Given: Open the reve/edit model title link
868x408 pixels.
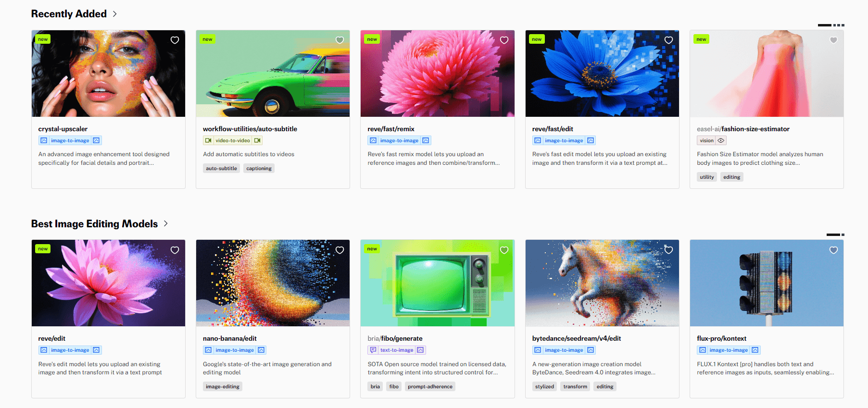Looking at the screenshot, I should pyautogui.click(x=52, y=339).
